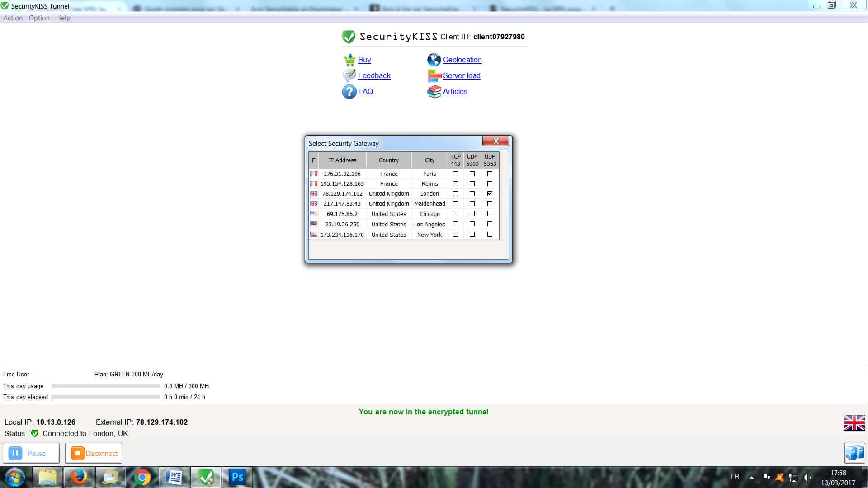Click the UK flag in Maidenhead row
Viewport: 868px width, 488px height.
(314, 204)
